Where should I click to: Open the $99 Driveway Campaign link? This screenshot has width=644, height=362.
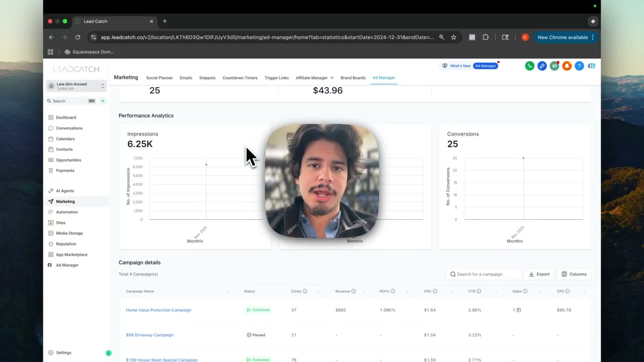click(149, 335)
